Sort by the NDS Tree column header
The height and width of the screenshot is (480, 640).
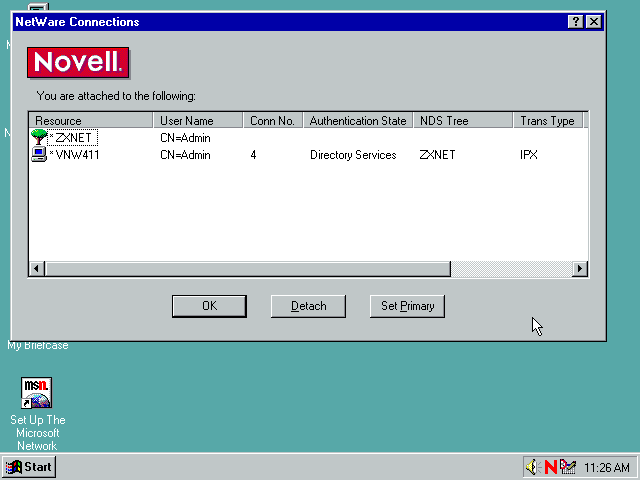click(x=463, y=121)
